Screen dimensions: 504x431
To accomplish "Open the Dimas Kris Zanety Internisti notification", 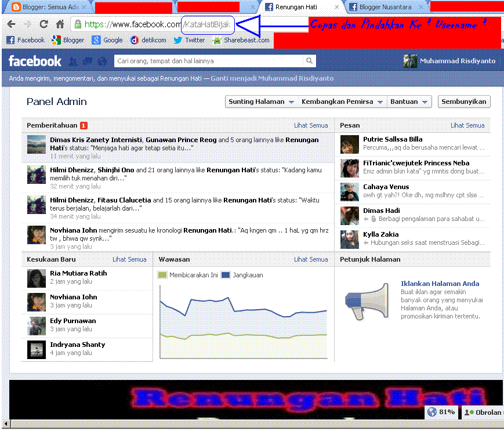I will tap(177, 148).
